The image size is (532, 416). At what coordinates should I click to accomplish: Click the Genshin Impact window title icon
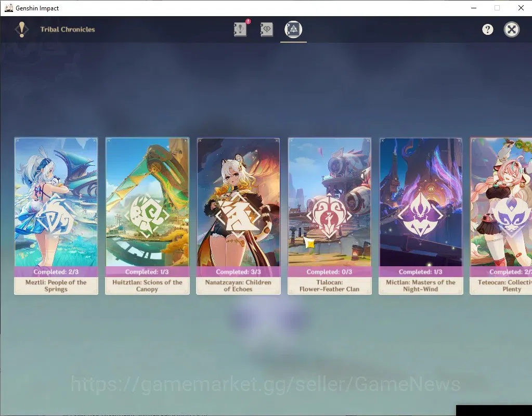(9, 8)
